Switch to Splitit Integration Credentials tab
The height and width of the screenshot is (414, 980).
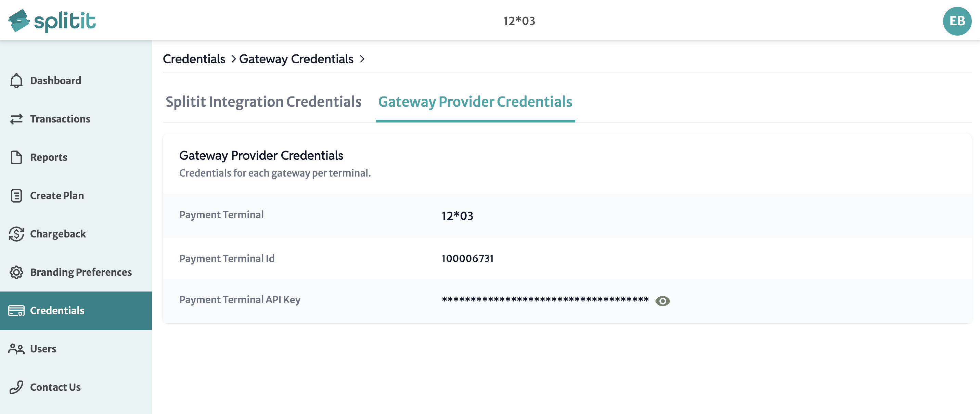(264, 101)
